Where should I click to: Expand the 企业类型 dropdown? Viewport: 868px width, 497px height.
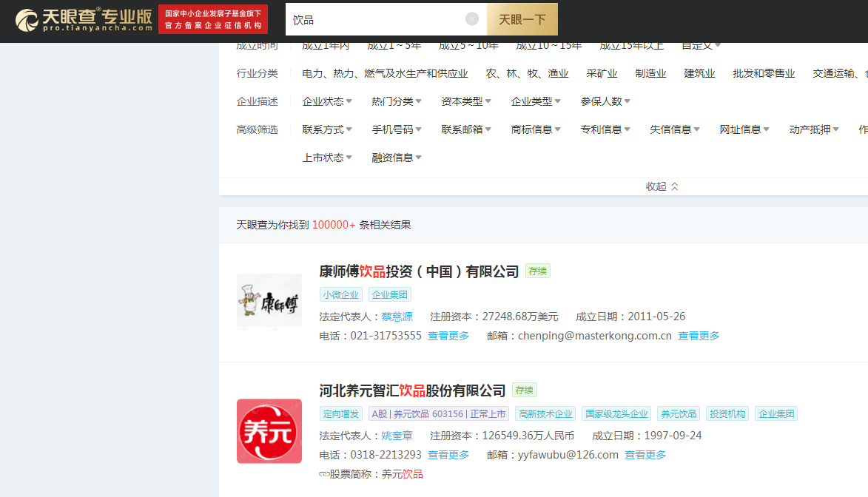[535, 101]
